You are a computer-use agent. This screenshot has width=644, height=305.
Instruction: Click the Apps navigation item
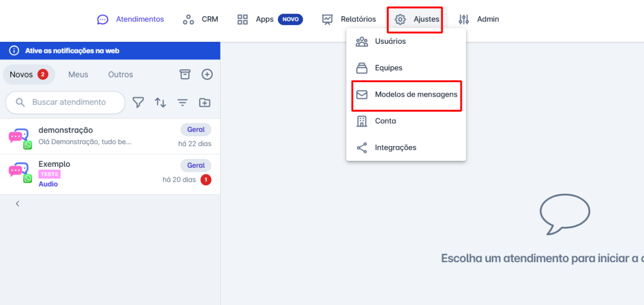(x=264, y=19)
